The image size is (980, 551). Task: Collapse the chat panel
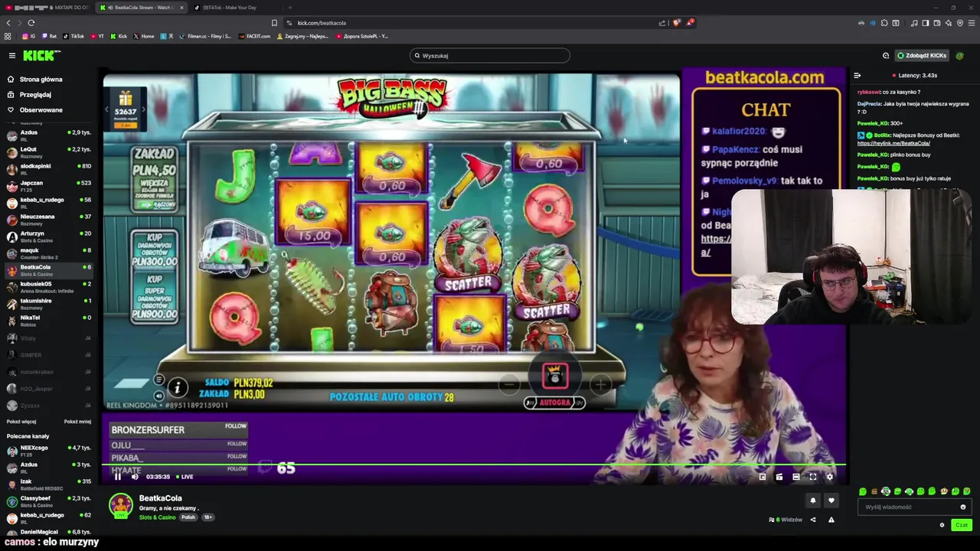click(x=857, y=75)
